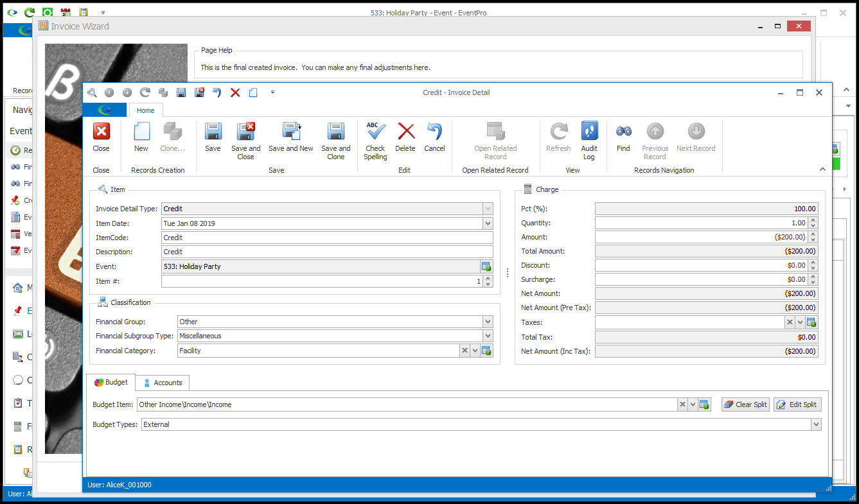Expand the Taxes dropdown arrow
The height and width of the screenshot is (504, 859).
pyautogui.click(x=801, y=322)
